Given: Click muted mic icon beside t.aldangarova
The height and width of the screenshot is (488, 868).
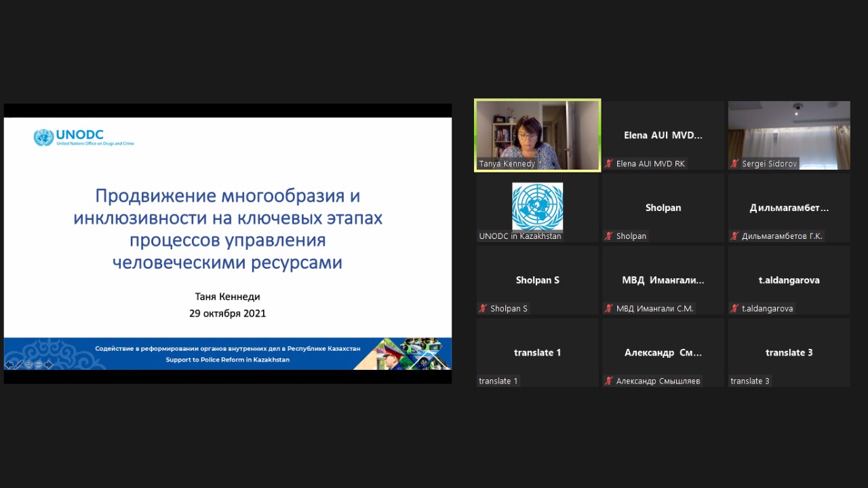Looking at the screenshot, I should click(734, 309).
